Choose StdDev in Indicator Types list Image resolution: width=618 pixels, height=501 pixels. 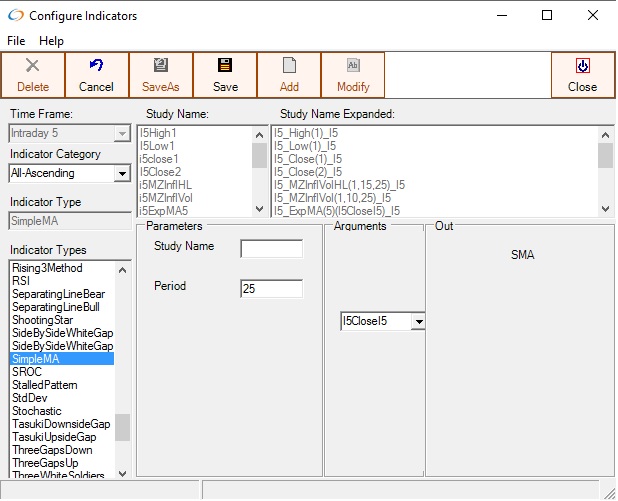(30, 398)
